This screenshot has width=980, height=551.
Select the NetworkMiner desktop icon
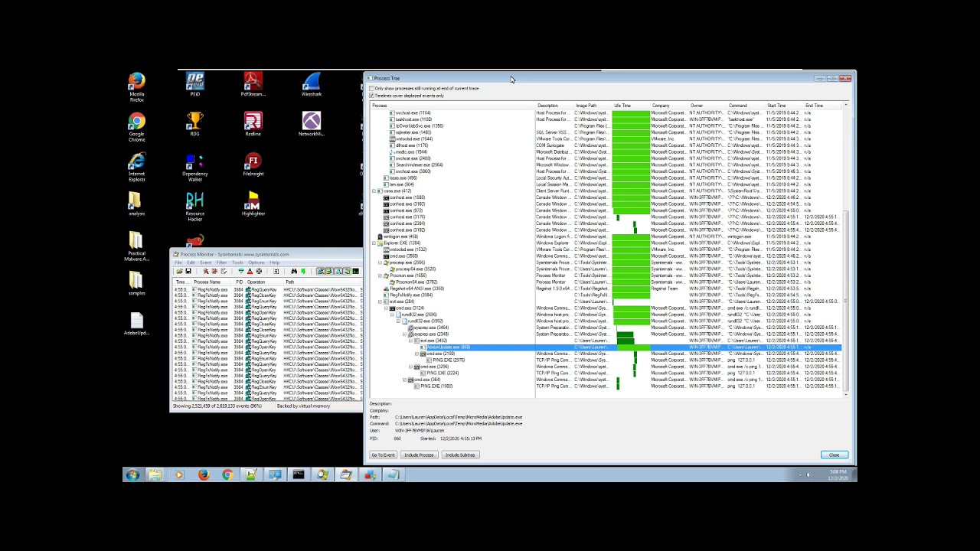point(312,124)
